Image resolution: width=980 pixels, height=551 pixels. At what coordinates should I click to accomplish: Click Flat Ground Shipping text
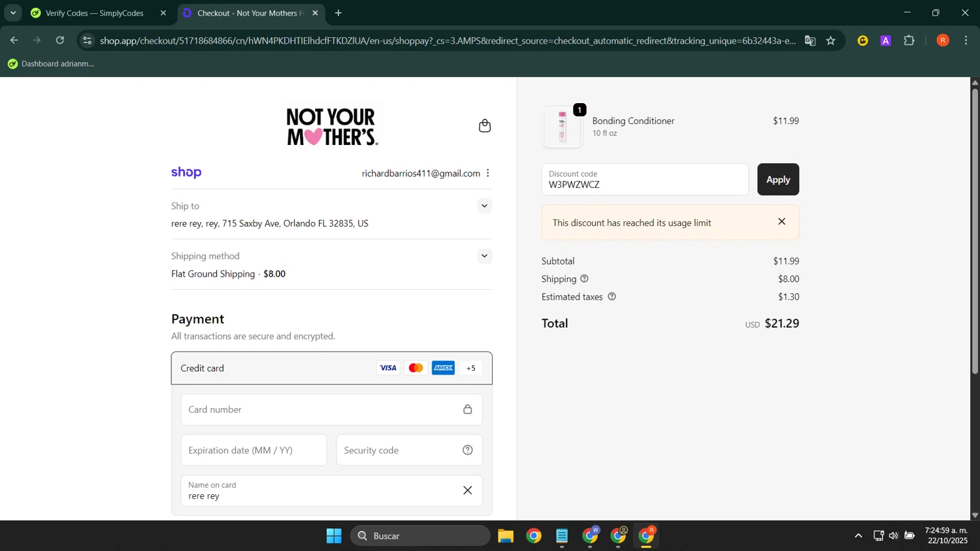[213, 274]
